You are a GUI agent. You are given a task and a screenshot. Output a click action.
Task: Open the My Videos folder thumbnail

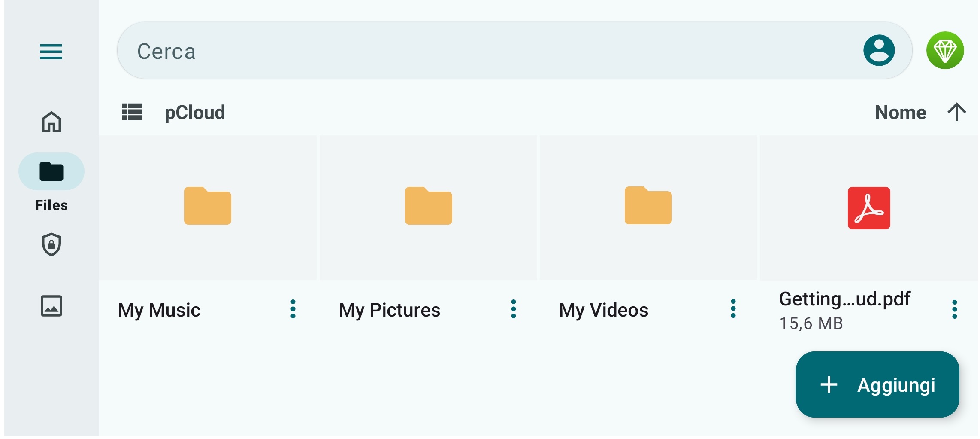pos(648,208)
